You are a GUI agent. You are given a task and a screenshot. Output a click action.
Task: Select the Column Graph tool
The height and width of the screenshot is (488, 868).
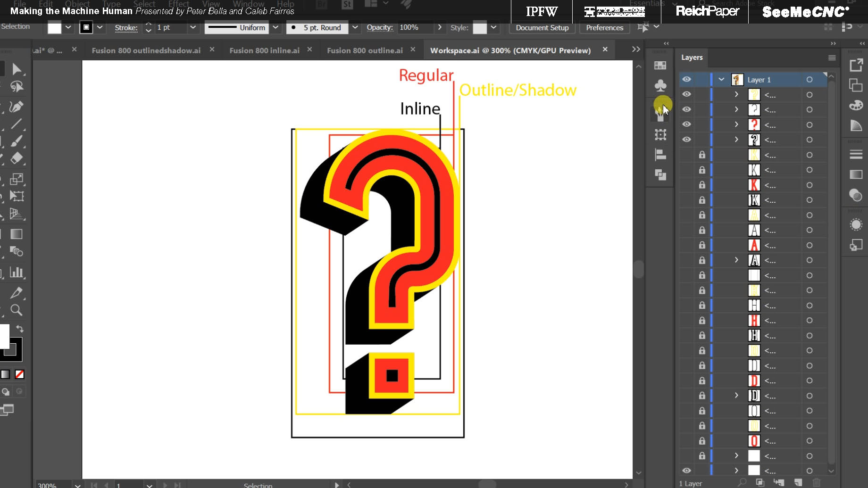tap(17, 272)
